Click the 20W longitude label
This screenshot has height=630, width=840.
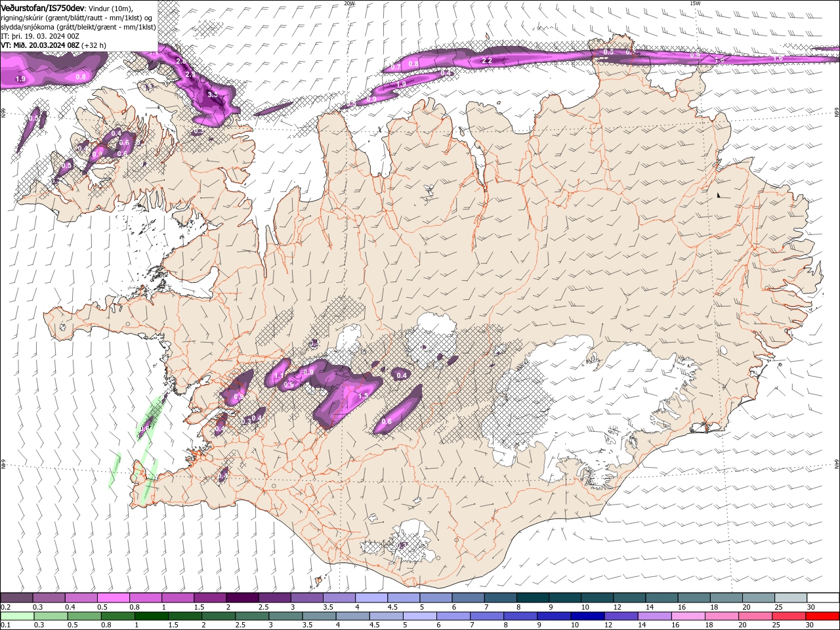(349, 3)
